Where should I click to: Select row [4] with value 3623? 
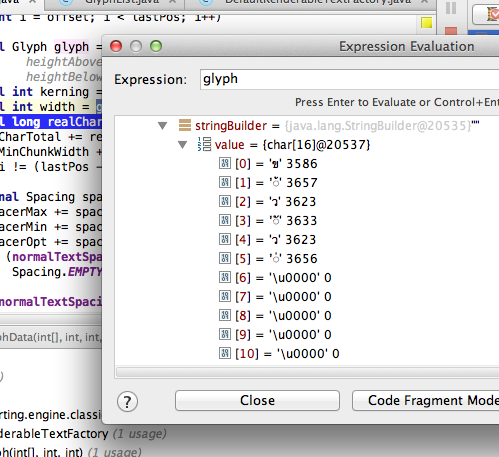(x=268, y=240)
